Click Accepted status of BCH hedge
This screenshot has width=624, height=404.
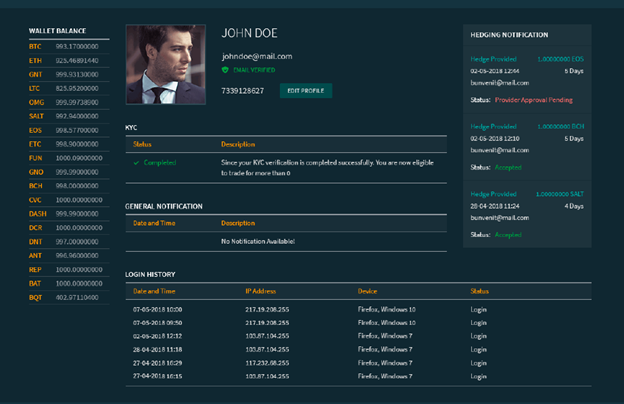508,168
